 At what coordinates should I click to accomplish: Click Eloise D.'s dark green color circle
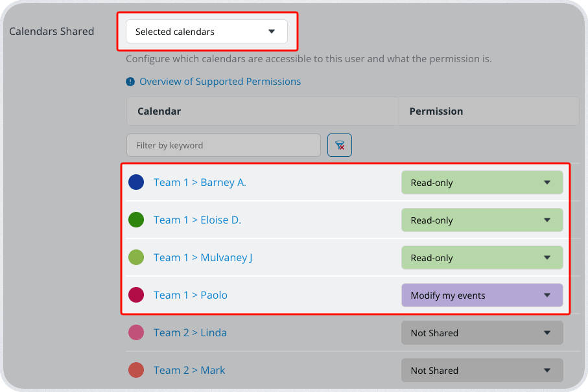tap(136, 220)
